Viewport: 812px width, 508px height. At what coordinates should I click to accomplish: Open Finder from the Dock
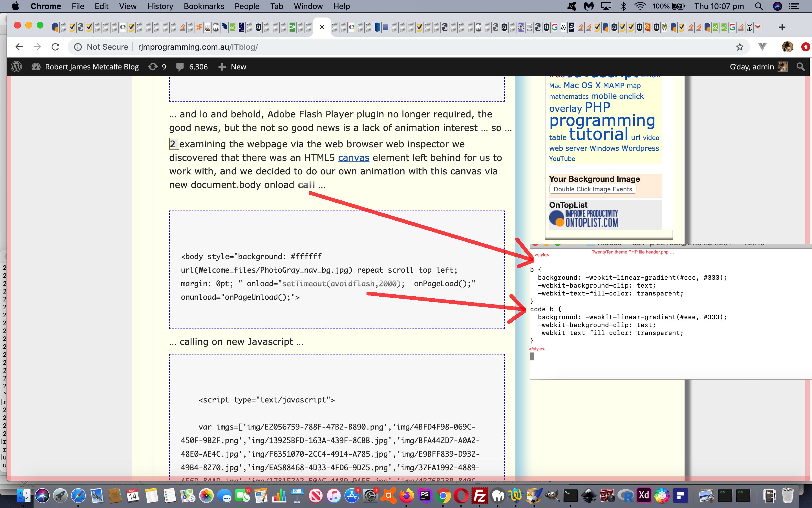[24, 495]
